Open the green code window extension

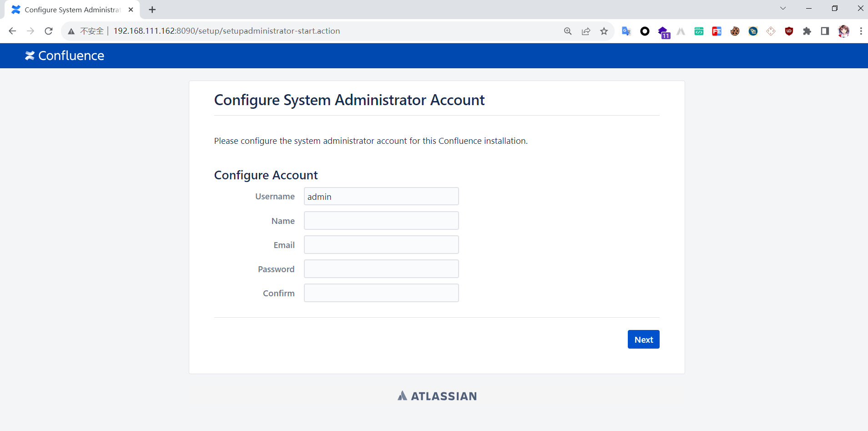(699, 31)
